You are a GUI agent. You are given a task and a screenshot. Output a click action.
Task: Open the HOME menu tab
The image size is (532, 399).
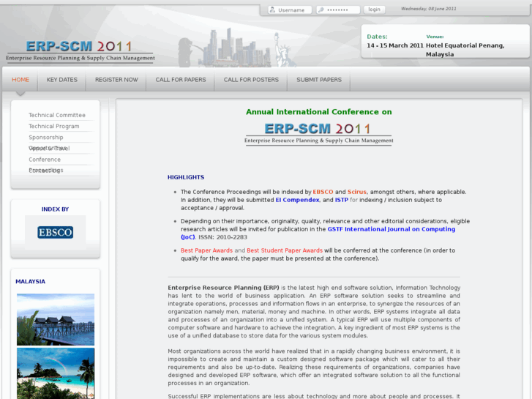click(20, 80)
